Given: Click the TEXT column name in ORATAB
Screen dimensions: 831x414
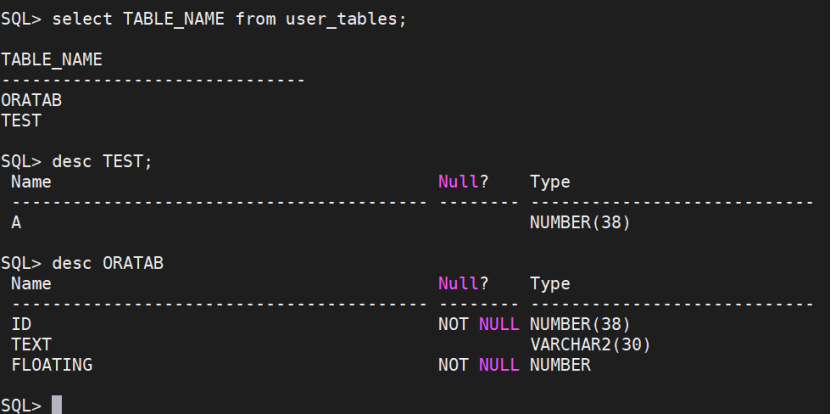Looking at the screenshot, I should pos(31,344).
